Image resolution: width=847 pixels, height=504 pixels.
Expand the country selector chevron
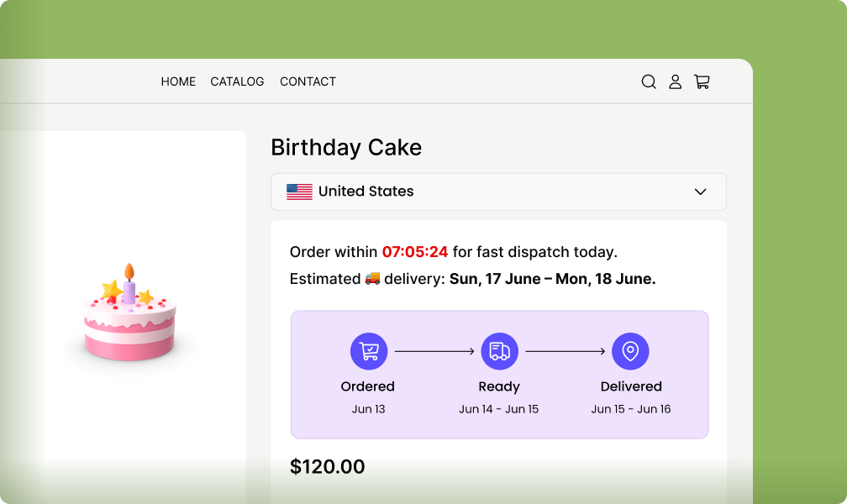click(700, 192)
